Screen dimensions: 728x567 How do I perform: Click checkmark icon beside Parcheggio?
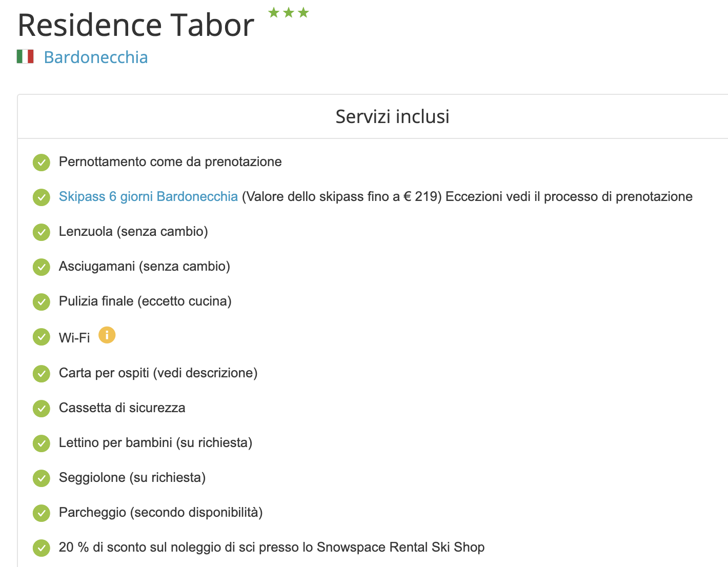coord(42,513)
